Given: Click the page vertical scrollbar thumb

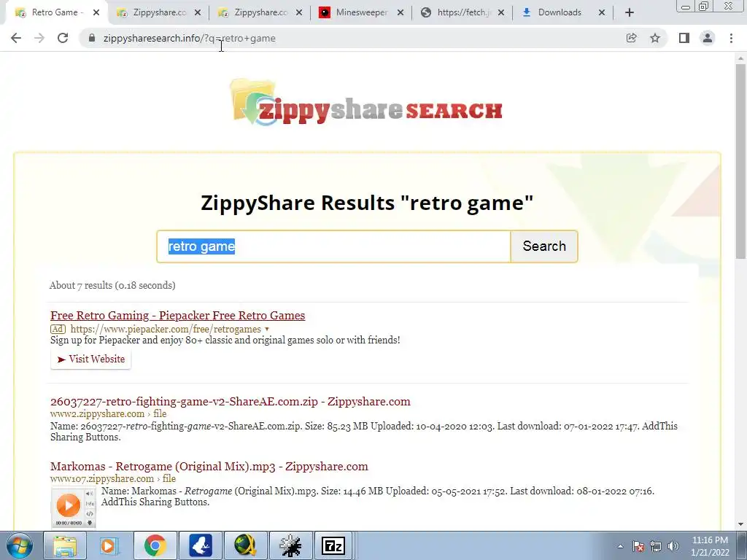Looking at the screenshot, I should pos(740,162).
